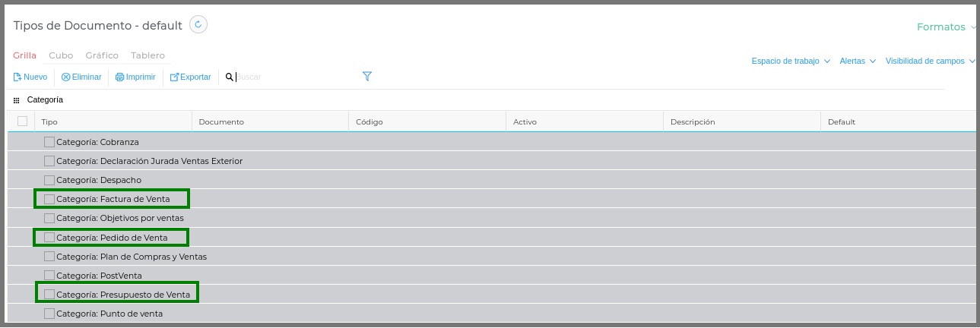This screenshot has height=328, width=980.
Task: Click the refresh icon beside the title
Action: click(198, 24)
